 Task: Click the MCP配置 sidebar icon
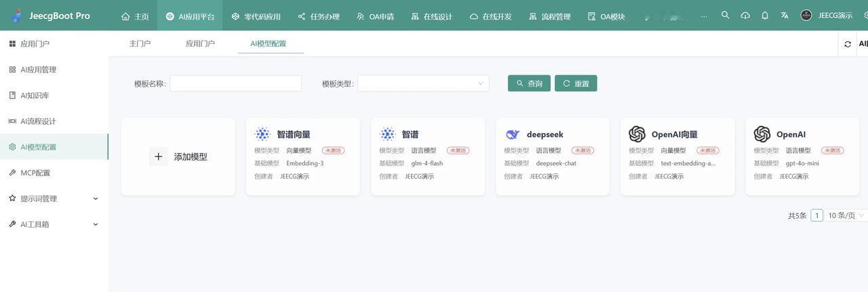coord(12,172)
